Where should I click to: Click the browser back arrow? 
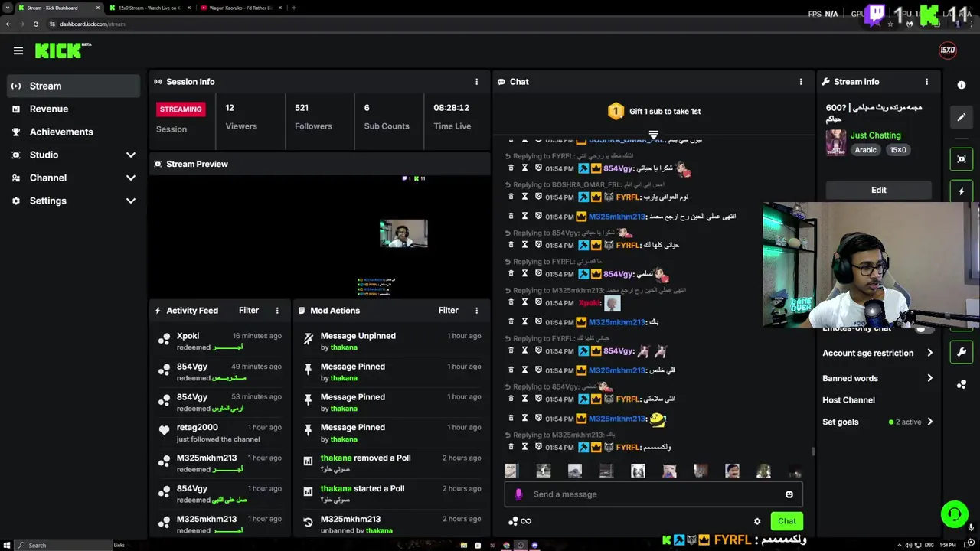(x=8, y=24)
